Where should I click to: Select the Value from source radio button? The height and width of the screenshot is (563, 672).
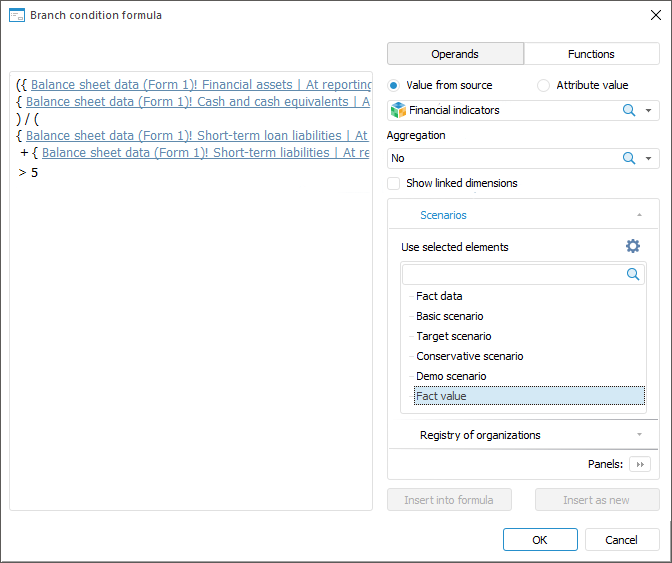point(393,85)
